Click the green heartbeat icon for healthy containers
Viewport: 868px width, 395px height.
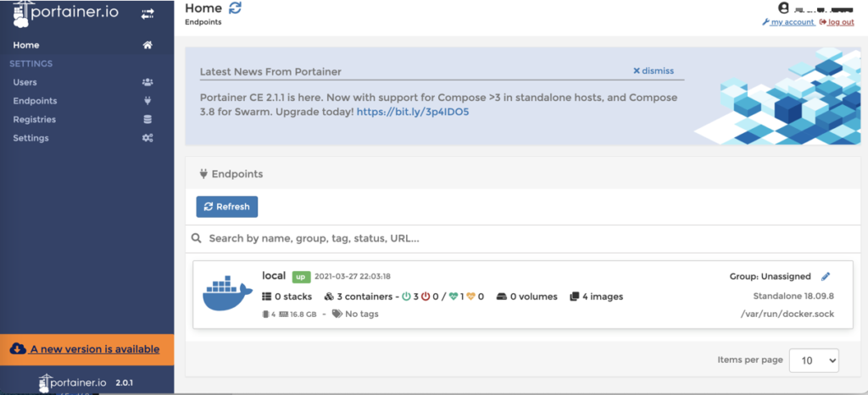click(x=453, y=297)
